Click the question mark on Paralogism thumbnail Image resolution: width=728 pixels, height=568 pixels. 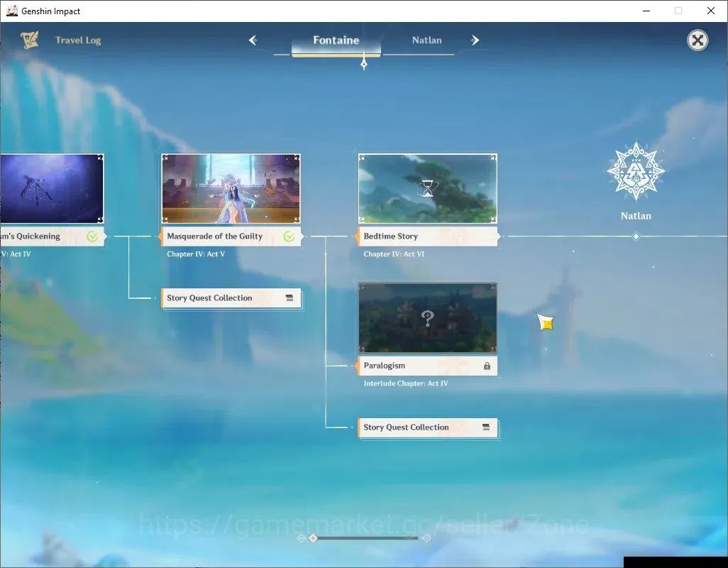[x=427, y=318]
